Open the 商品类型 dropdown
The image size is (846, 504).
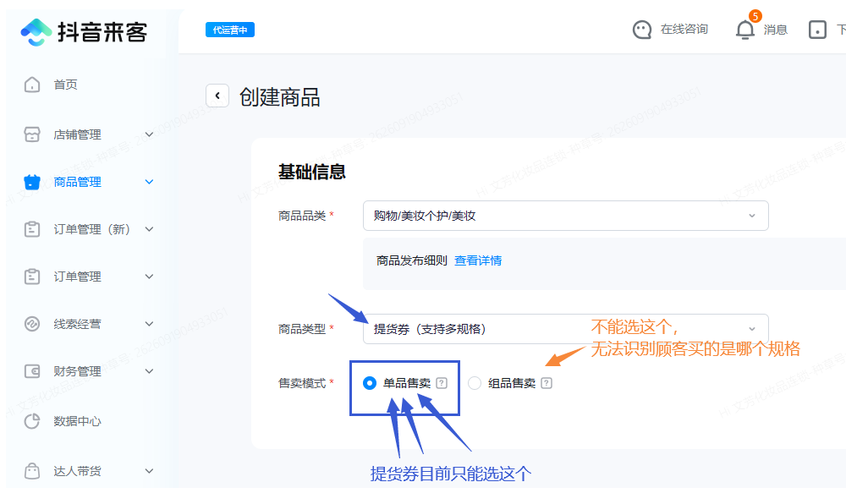(565, 329)
